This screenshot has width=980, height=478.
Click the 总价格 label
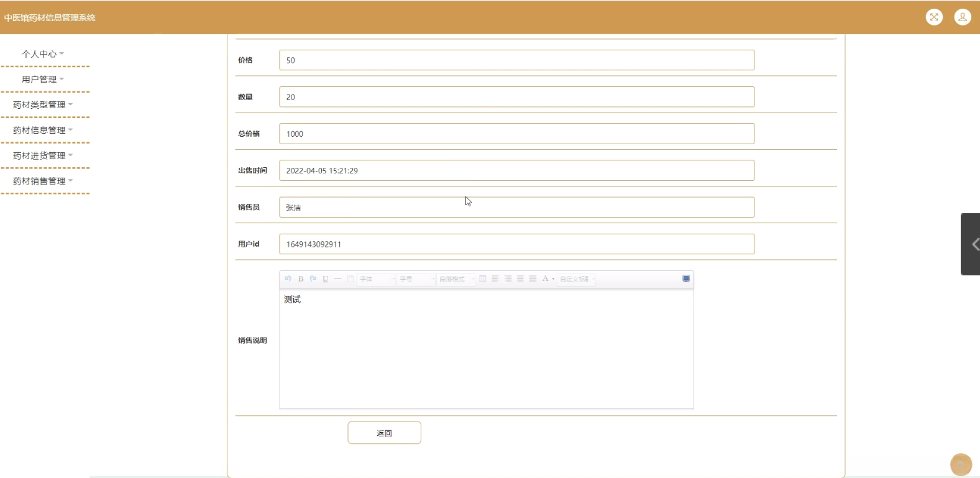[x=249, y=134]
